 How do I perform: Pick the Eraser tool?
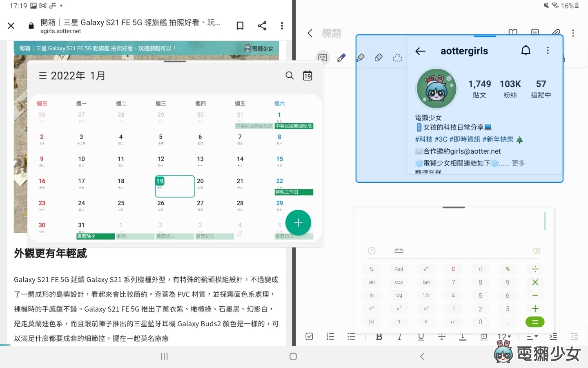(379, 57)
